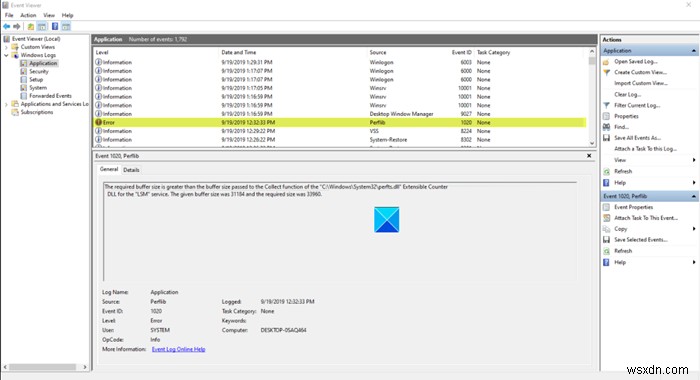Image resolution: width=700 pixels, height=380 pixels.
Task: Click Refresh icon under Application actions
Action: pyautogui.click(x=606, y=171)
